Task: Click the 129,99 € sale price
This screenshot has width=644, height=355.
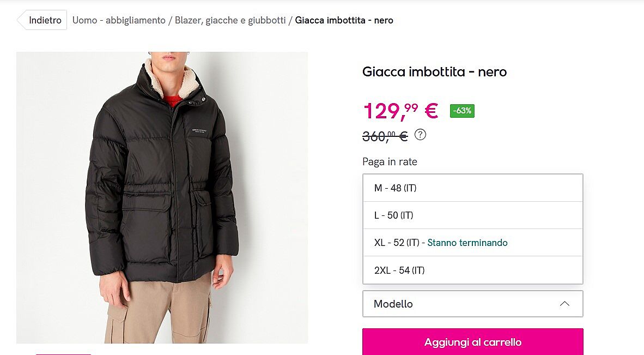Action: pyautogui.click(x=400, y=111)
